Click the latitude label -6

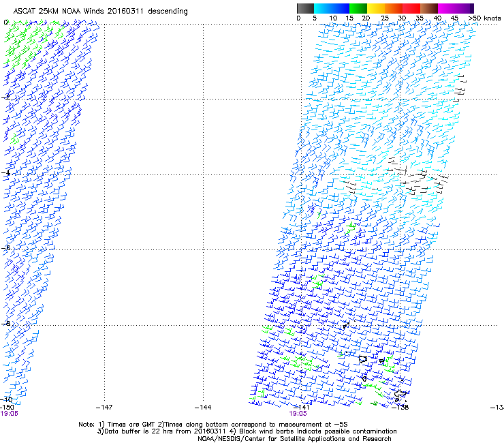[5, 247]
